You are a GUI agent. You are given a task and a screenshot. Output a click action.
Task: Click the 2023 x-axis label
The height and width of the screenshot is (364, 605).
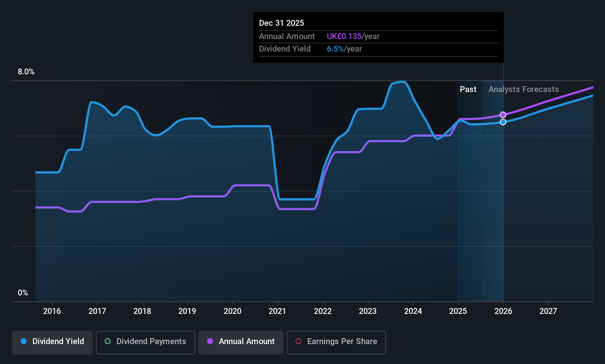[x=368, y=311]
